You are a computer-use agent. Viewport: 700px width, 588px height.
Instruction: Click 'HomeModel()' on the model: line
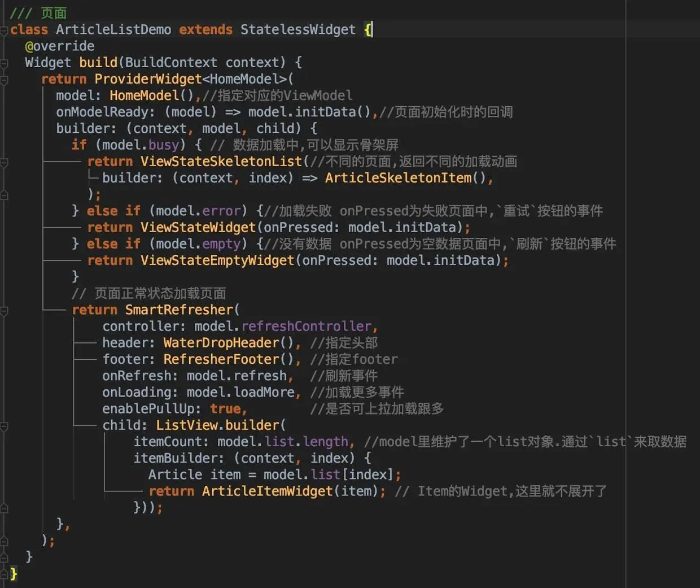[x=152, y=95]
